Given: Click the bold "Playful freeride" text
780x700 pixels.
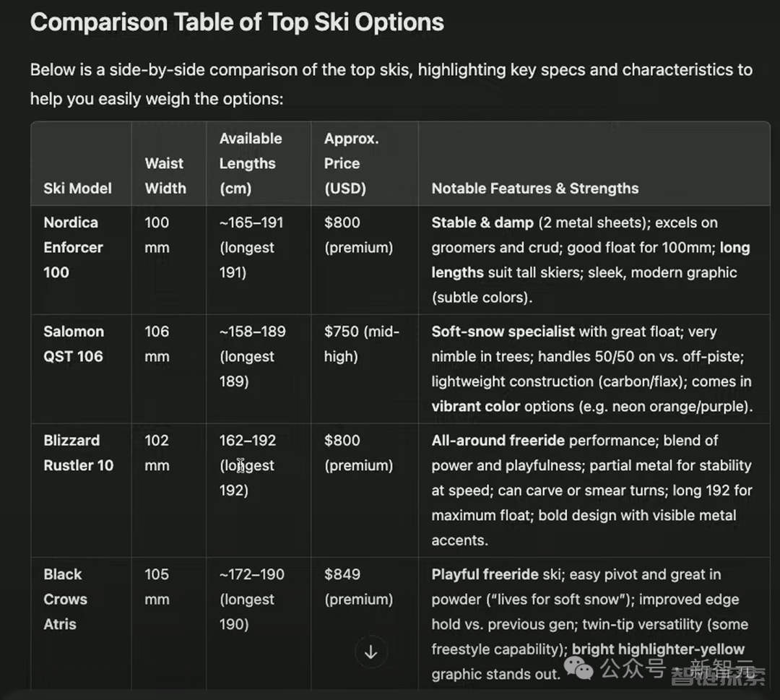Looking at the screenshot, I should tap(485, 574).
